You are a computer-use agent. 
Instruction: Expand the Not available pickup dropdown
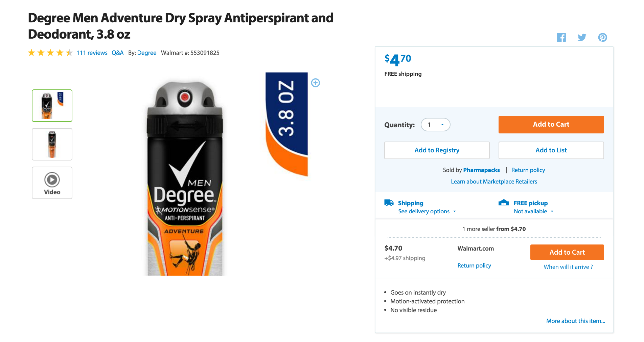click(x=533, y=211)
